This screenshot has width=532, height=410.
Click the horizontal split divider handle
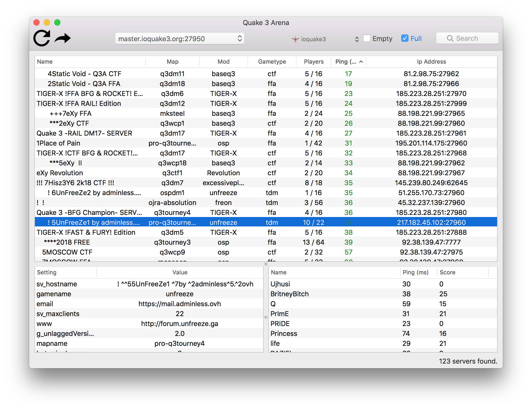266,264
